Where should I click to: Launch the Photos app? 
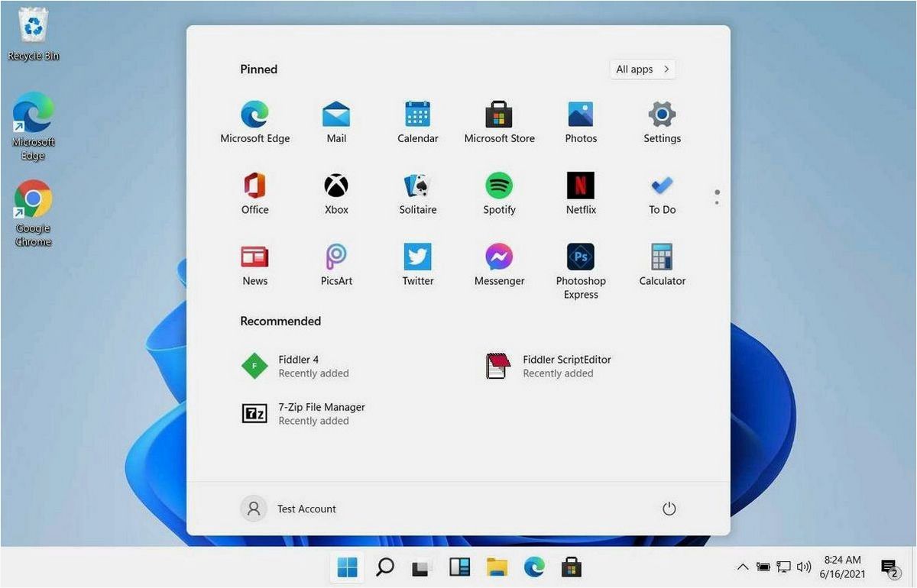[581, 122]
